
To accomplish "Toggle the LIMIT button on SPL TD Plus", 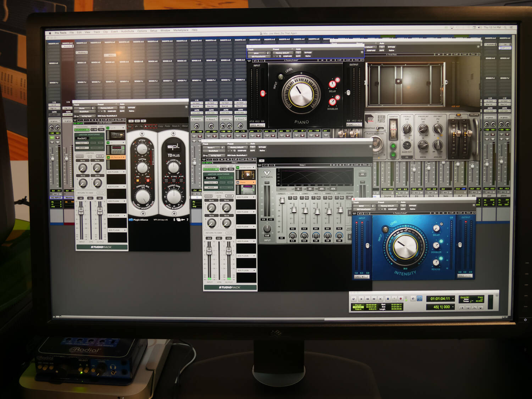I will pos(148,181).
